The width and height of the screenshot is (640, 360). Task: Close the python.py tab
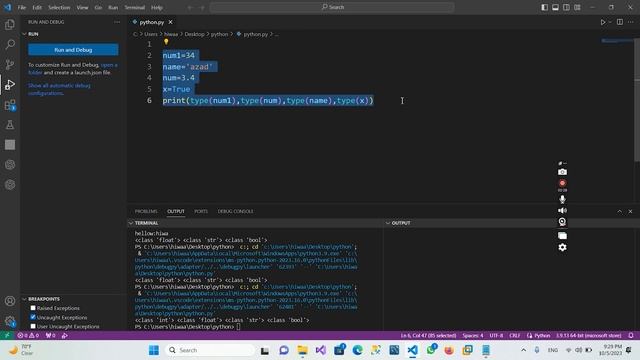[x=171, y=22]
